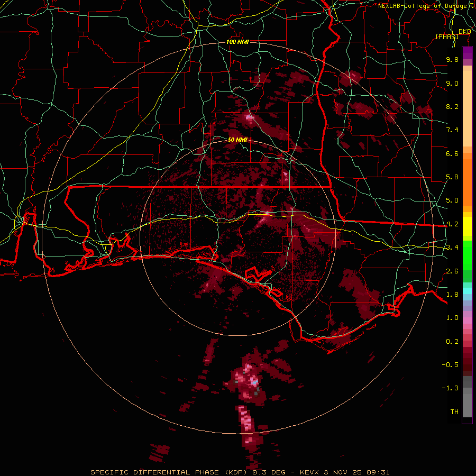
Task: Click the 09:31 time in the caption
Action: pos(378,472)
